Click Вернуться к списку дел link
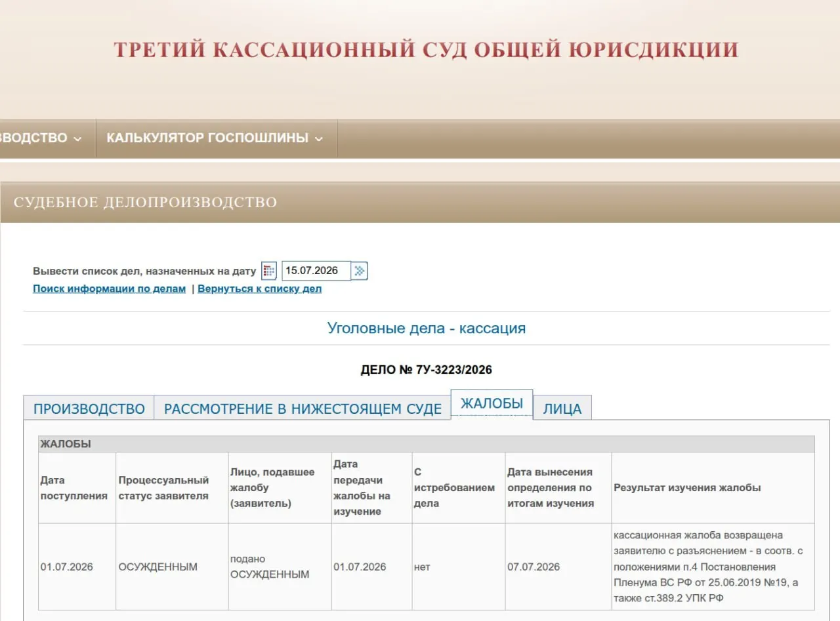The image size is (840, 621). pyautogui.click(x=260, y=289)
